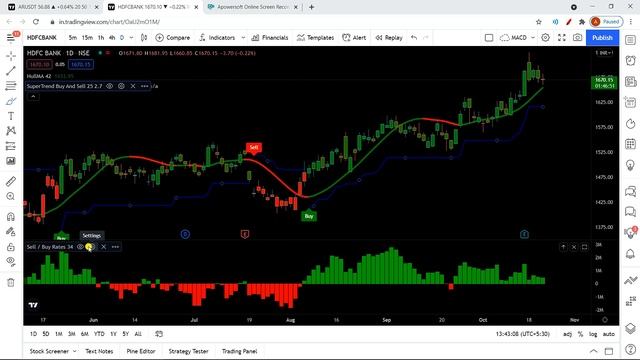Open the prediction and measurement tools
Image resolution: width=640 pixels, height=360 pixels.
pyautogui.click(x=11, y=146)
